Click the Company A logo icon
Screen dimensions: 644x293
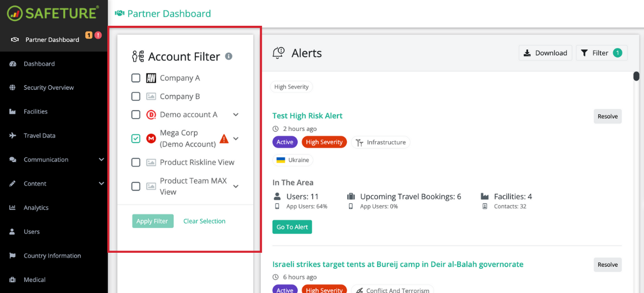pos(151,78)
